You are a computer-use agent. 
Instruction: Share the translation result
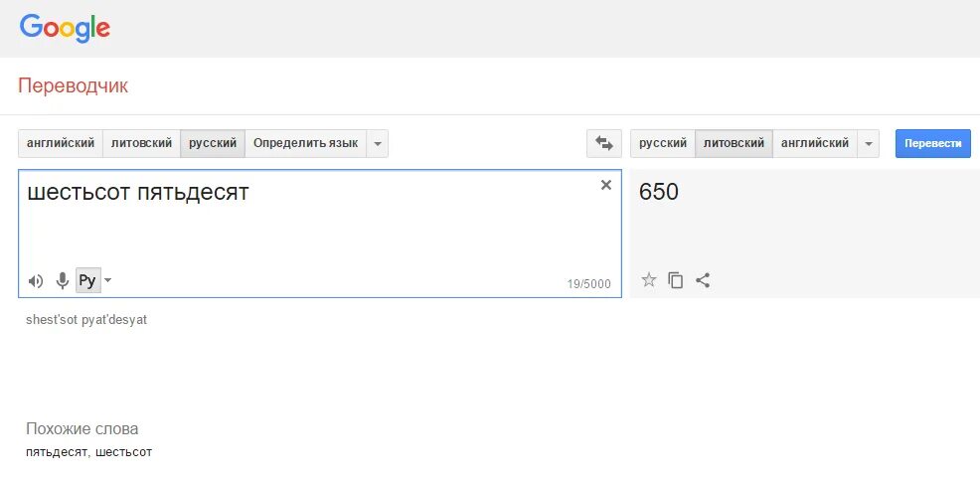coord(703,280)
